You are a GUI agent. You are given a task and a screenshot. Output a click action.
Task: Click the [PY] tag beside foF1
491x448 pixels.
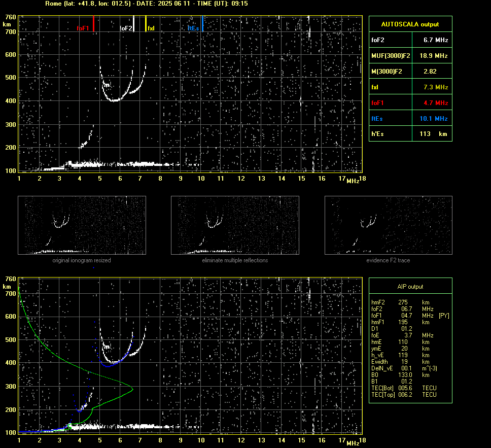click(x=444, y=316)
